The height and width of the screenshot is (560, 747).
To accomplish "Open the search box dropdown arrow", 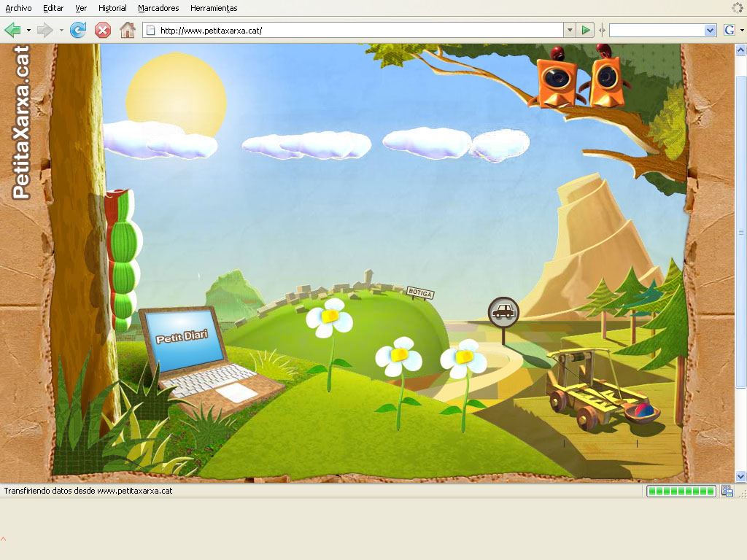I will point(710,30).
